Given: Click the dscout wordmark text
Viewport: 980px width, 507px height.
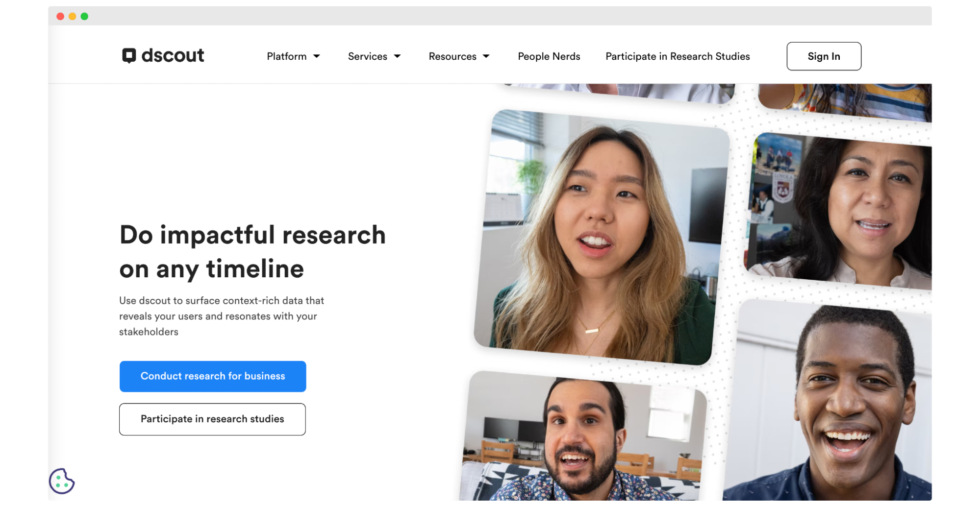Looking at the screenshot, I should click(x=173, y=55).
